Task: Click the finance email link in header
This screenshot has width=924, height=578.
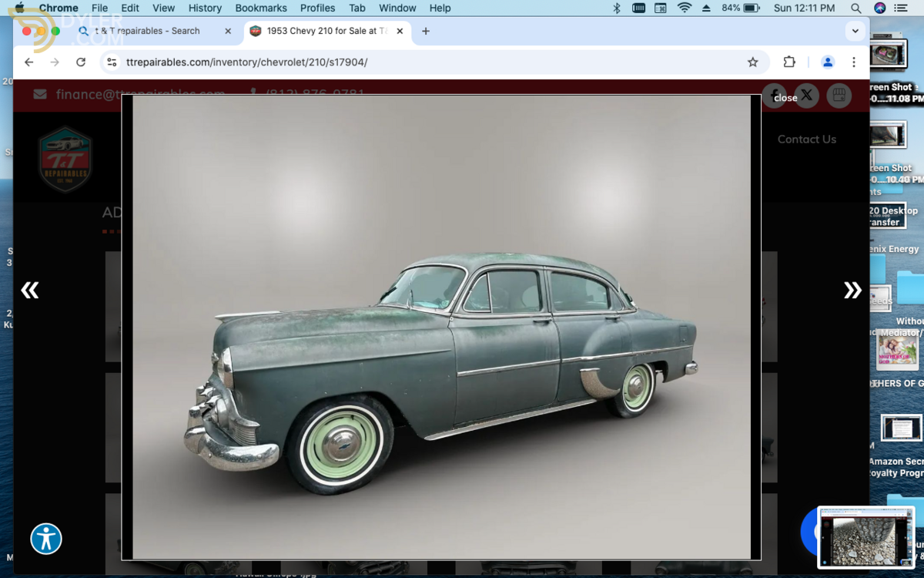Action: click(140, 94)
